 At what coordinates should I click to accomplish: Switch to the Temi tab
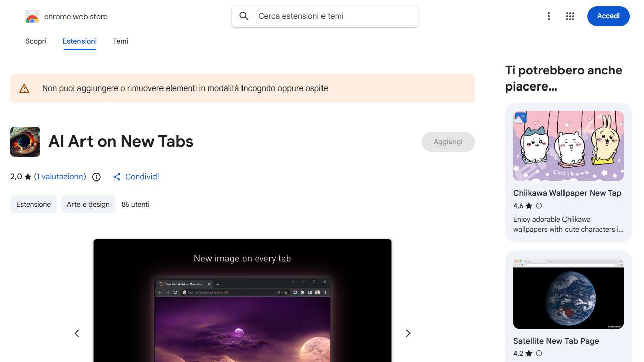pos(120,41)
